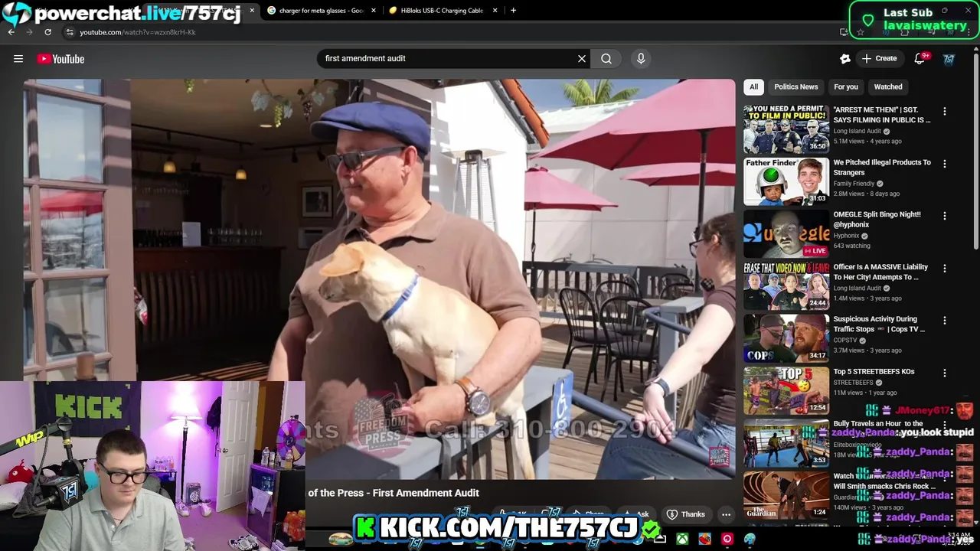This screenshot has width=980, height=551.
Task: Select the Watched filter chip
Action: point(888,86)
